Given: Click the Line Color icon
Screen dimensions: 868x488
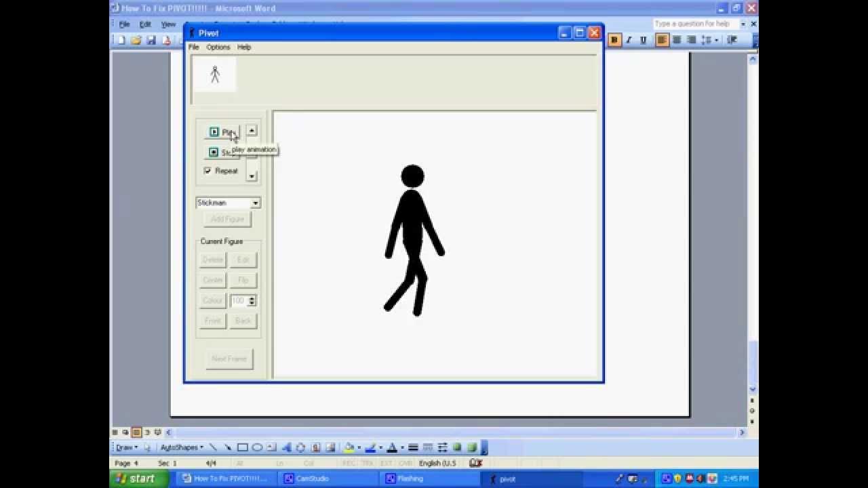Looking at the screenshot, I should [370, 447].
